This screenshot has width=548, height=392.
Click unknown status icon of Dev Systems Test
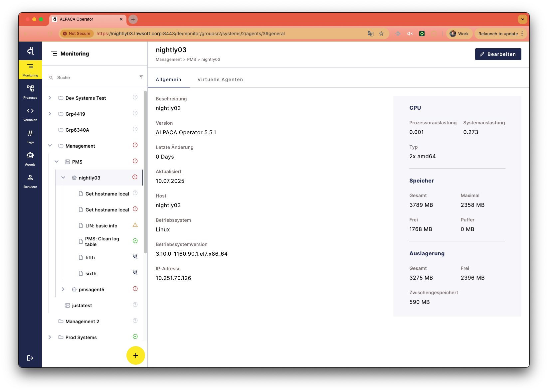click(x=135, y=97)
